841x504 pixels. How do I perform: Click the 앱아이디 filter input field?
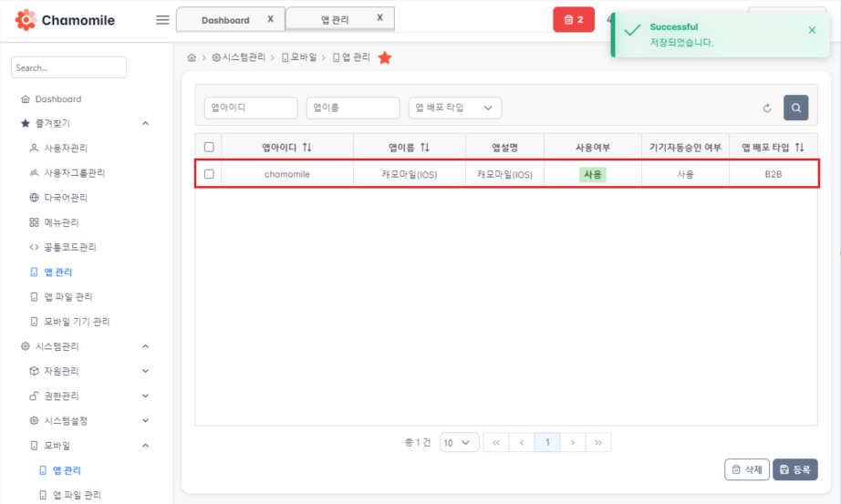tap(251, 108)
